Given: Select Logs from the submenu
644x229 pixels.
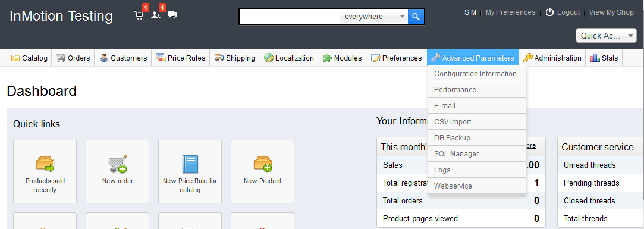Looking at the screenshot, I should [x=477, y=170].
